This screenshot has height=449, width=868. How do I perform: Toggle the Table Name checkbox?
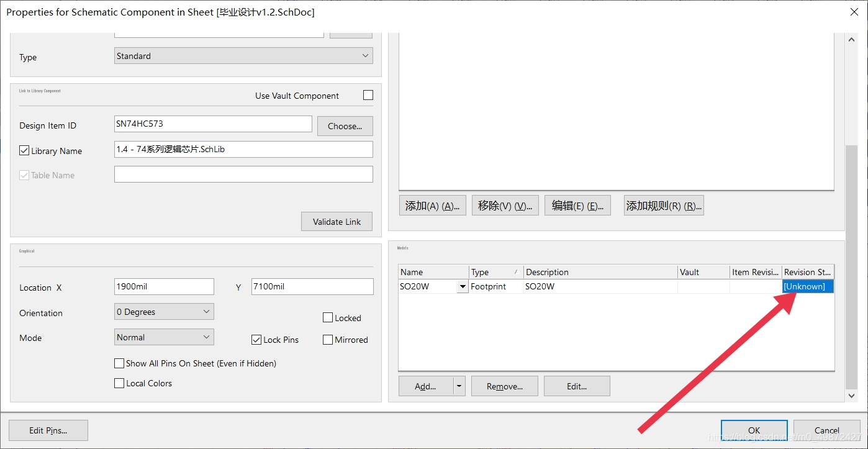coord(25,175)
